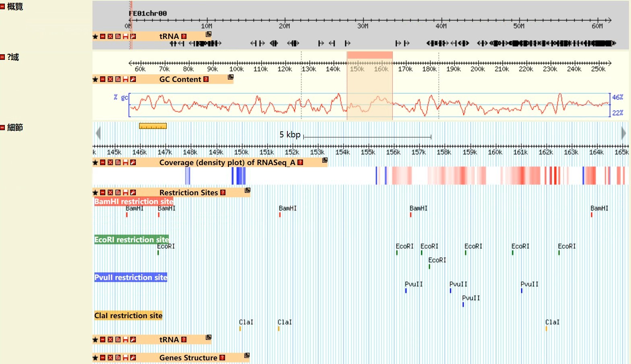The height and width of the screenshot is (364, 631).
Task: Collapse the 概覽 overview section
Action: [x=2, y=7]
